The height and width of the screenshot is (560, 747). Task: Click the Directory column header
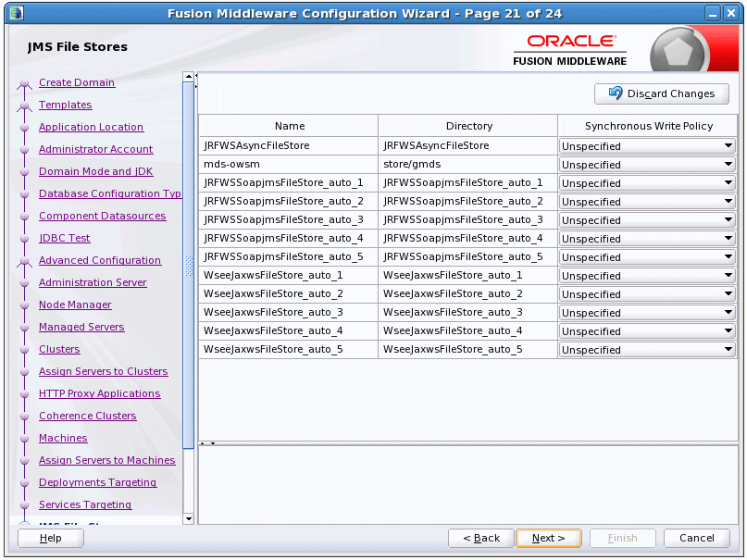pos(467,126)
